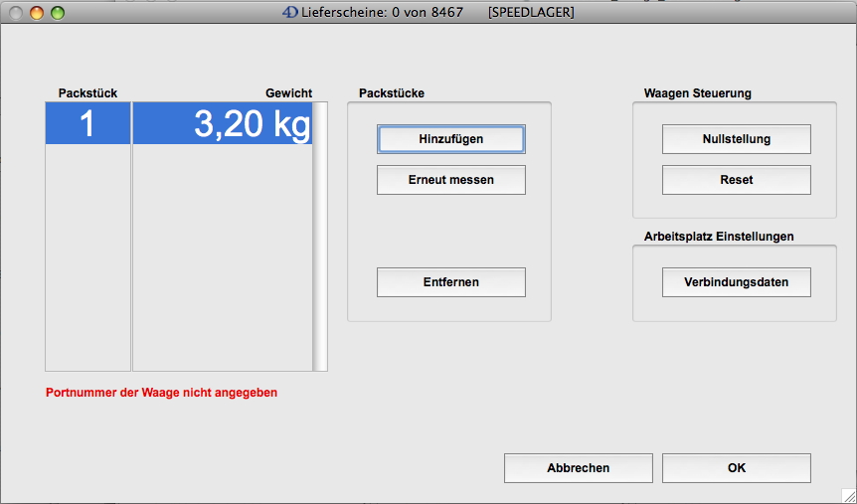
Task: Click the Reset button under Waagen Steuerung
Action: (x=736, y=180)
